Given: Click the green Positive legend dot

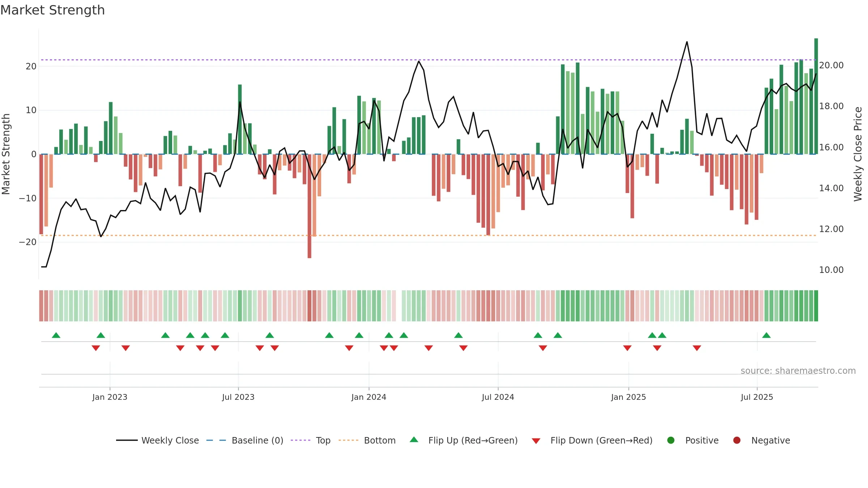Looking at the screenshot, I should coord(671,440).
